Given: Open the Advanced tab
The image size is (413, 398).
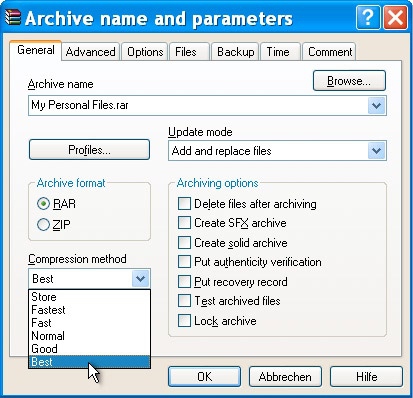Looking at the screenshot, I should point(90,52).
